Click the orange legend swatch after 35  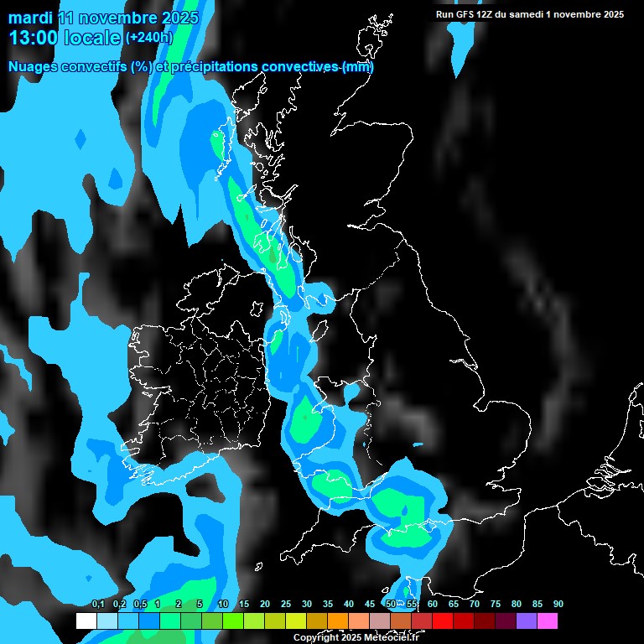tap(338, 621)
